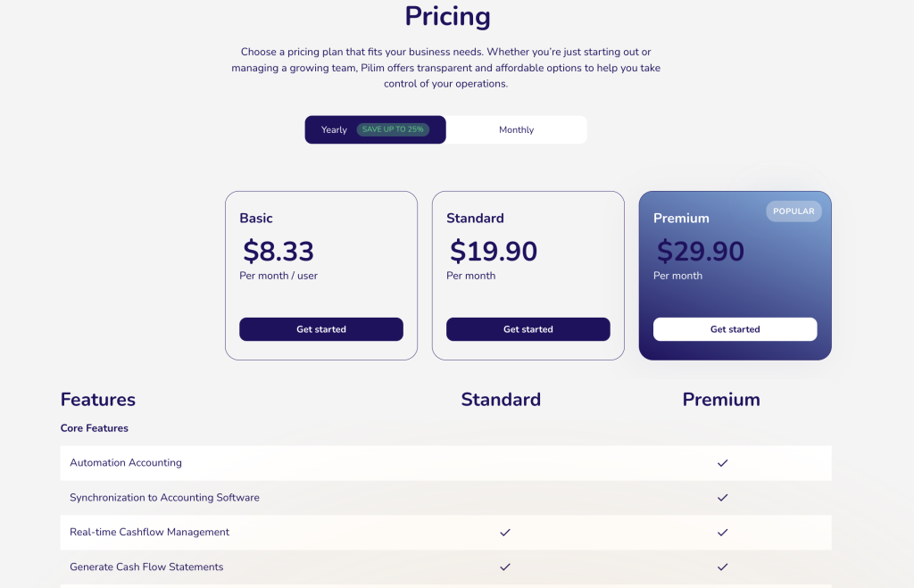The image size is (914, 588).
Task: Click Premium checkmark for Generate Cash Flow Statements
Action: [723, 567]
